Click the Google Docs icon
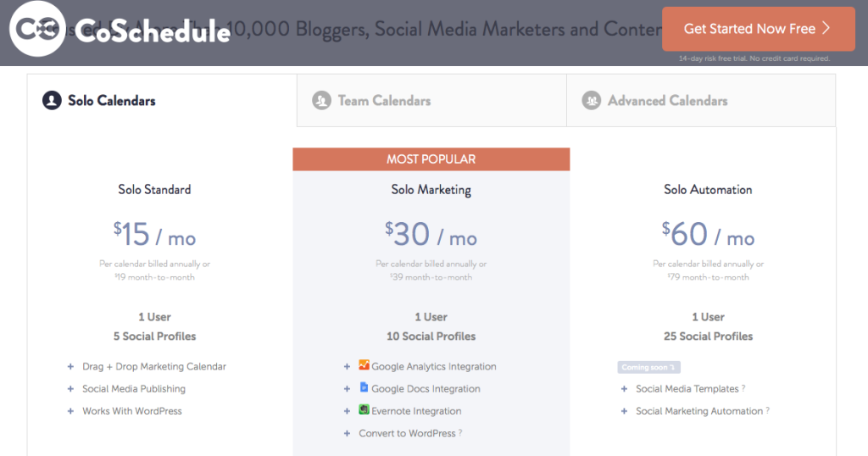868x456 pixels. (364, 386)
